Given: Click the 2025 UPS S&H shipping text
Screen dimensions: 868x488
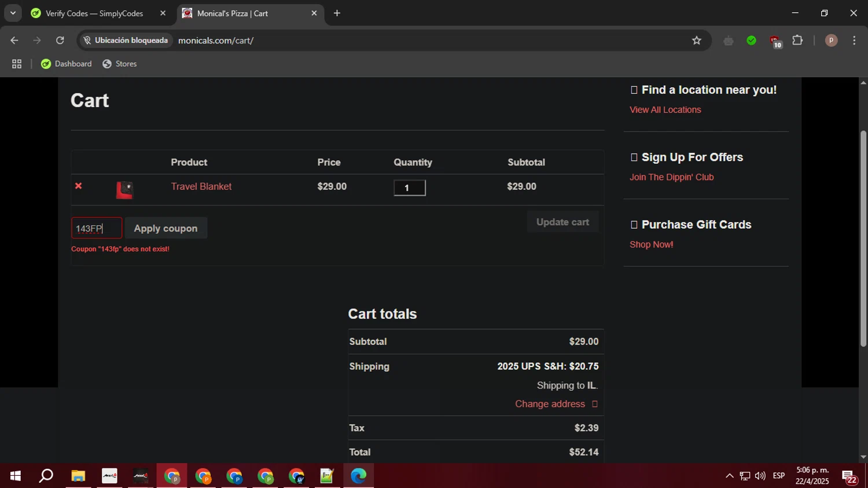Looking at the screenshot, I should pos(547,366).
